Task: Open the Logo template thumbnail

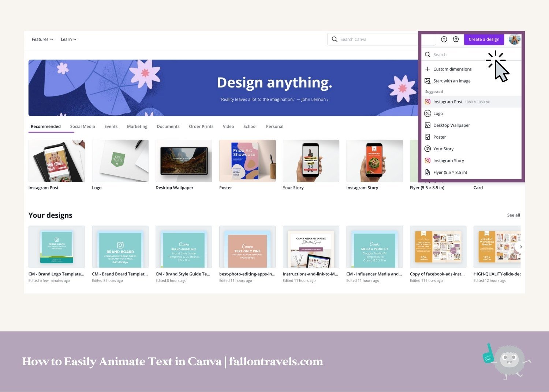Action: click(x=120, y=161)
